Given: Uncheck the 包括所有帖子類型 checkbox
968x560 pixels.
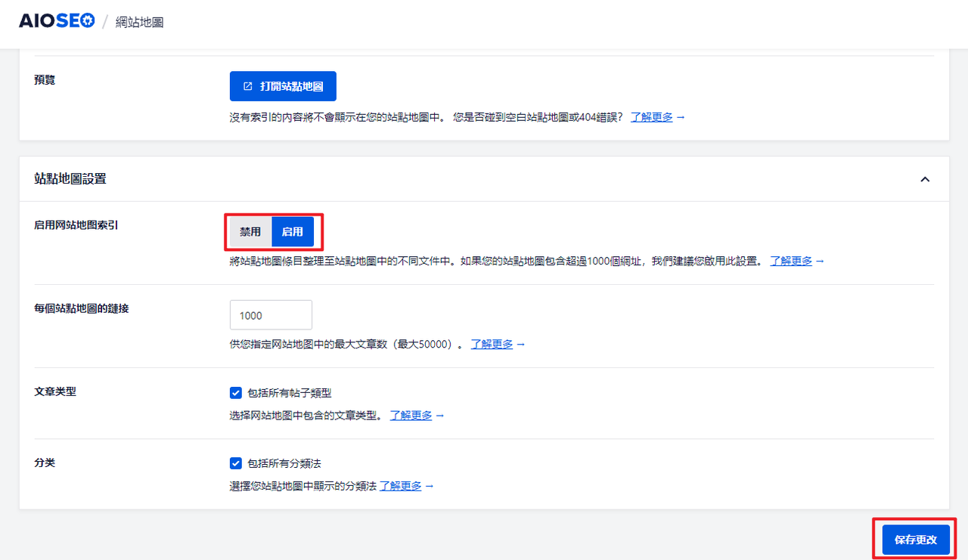Looking at the screenshot, I should (x=236, y=393).
